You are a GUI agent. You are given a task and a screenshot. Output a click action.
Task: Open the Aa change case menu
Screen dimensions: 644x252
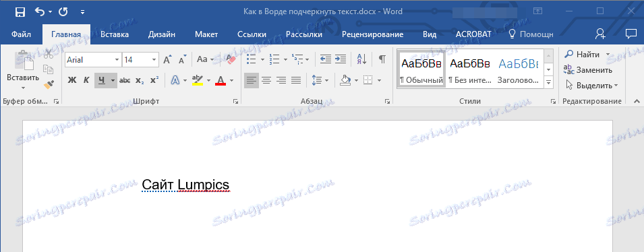205,59
